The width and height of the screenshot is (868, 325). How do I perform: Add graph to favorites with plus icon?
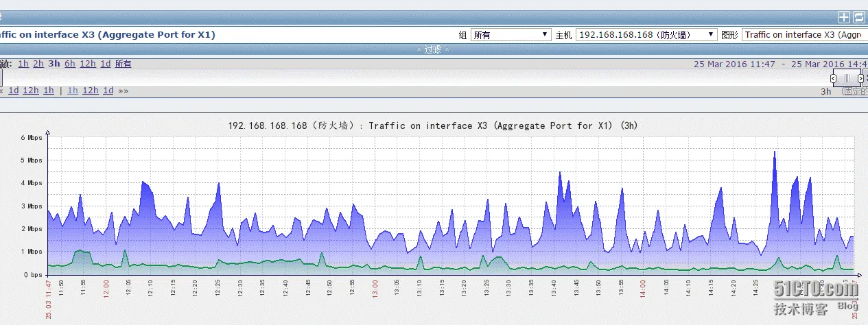[844, 18]
